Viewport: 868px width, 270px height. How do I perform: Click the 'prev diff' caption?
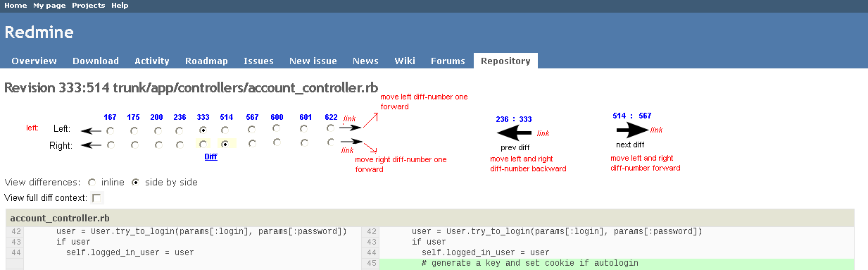tap(515, 147)
